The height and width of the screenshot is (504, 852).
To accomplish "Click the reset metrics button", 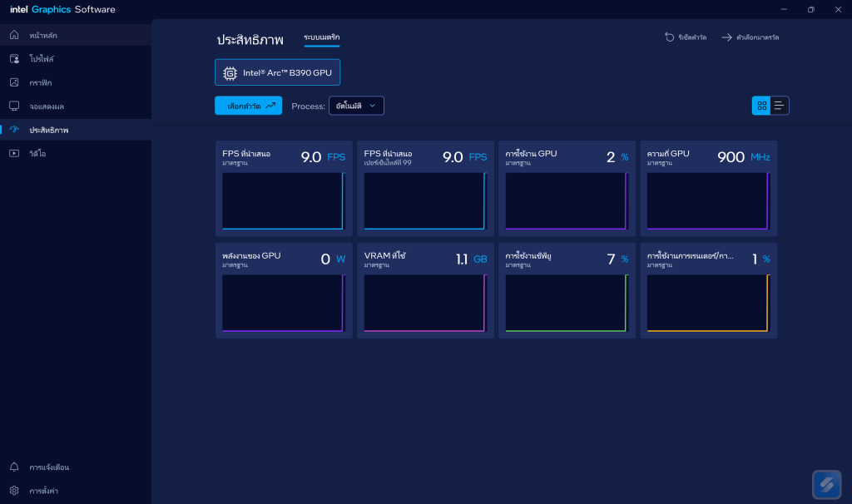I will coord(686,37).
